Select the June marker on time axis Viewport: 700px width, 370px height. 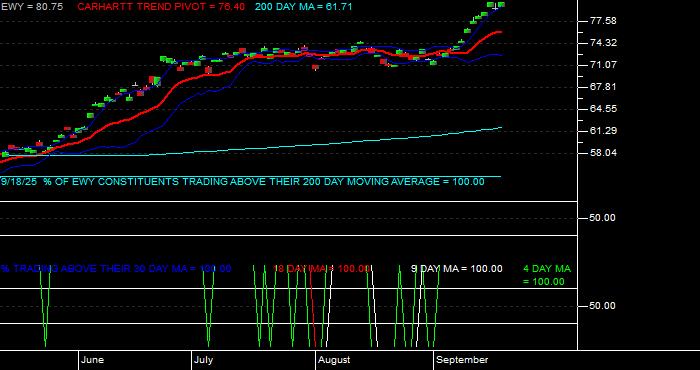[x=93, y=360]
